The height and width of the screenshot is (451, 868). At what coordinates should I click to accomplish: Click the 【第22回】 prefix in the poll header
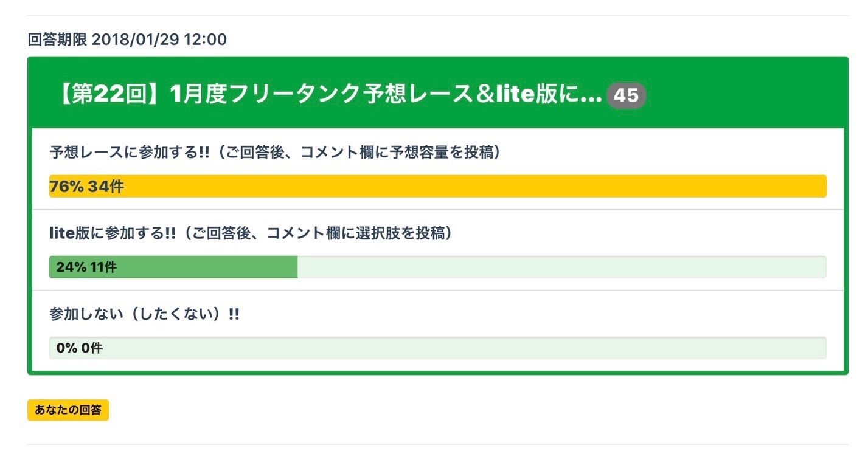[x=110, y=95]
